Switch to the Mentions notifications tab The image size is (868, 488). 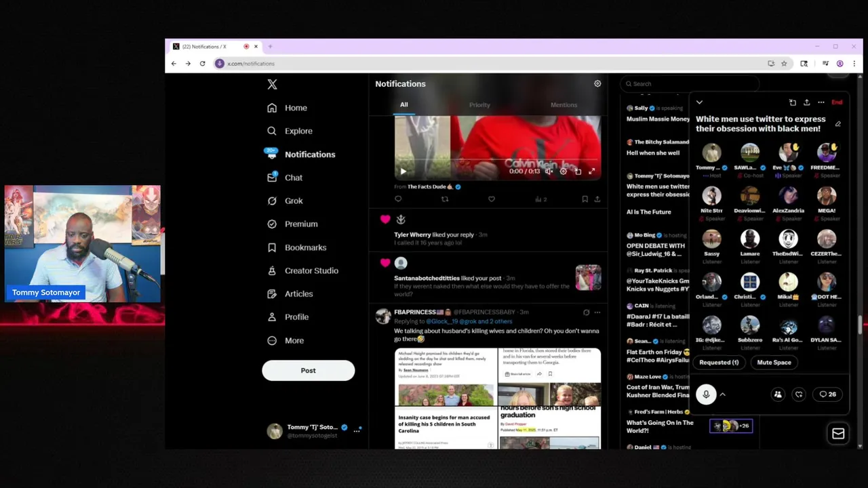click(x=564, y=105)
